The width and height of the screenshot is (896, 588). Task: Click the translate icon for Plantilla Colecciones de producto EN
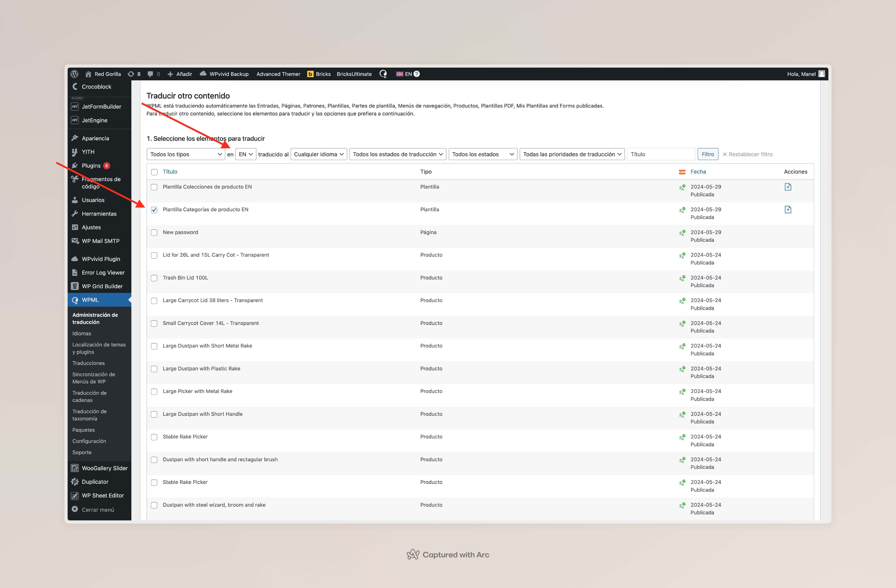pyautogui.click(x=788, y=187)
